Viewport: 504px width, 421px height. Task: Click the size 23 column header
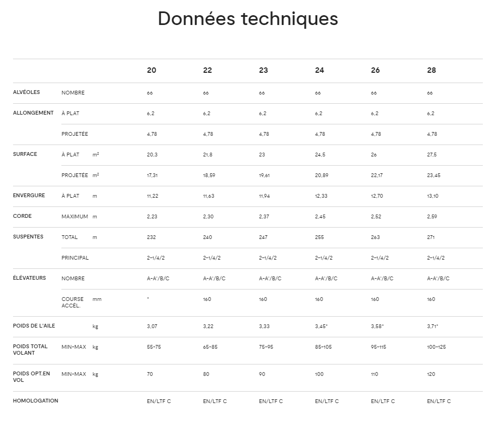tap(263, 71)
